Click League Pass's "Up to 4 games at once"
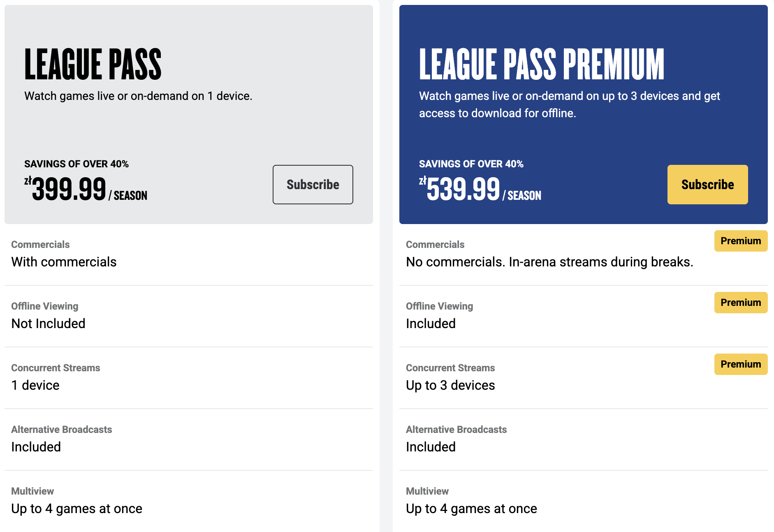 click(x=76, y=509)
